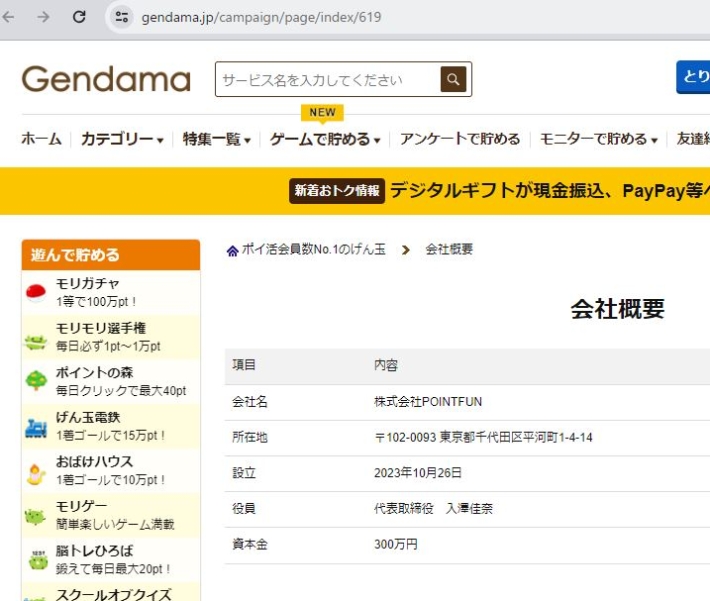Screen dimensions: 710x601
Task: Click the browser forward arrow
Action: point(43,17)
